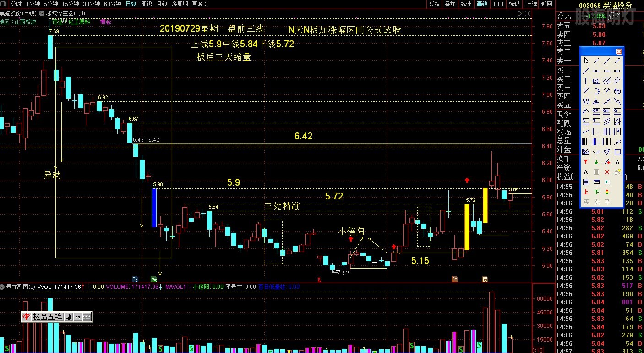644x353 pixels.
Task: Open the IME soft keyboard icon
Action: pyautogui.click(x=87, y=316)
